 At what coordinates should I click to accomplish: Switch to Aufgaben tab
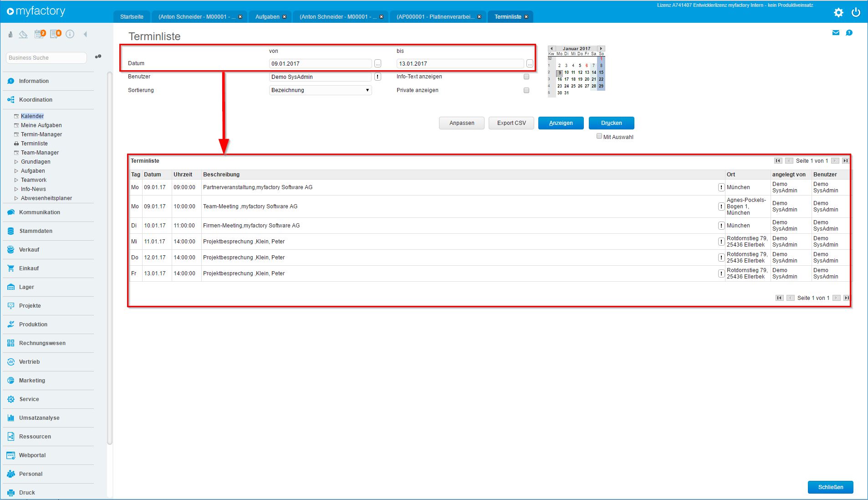(x=267, y=17)
